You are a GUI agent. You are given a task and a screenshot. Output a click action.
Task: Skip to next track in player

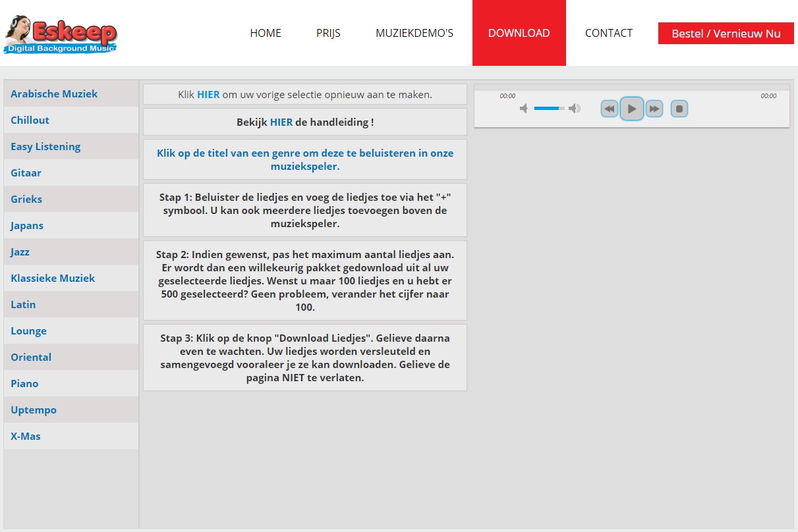(x=654, y=109)
